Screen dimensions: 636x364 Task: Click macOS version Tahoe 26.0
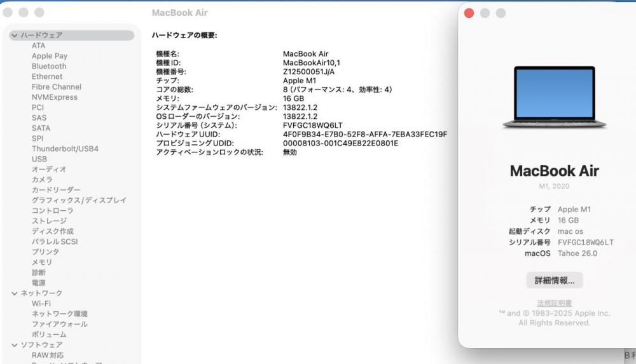point(577,253)
